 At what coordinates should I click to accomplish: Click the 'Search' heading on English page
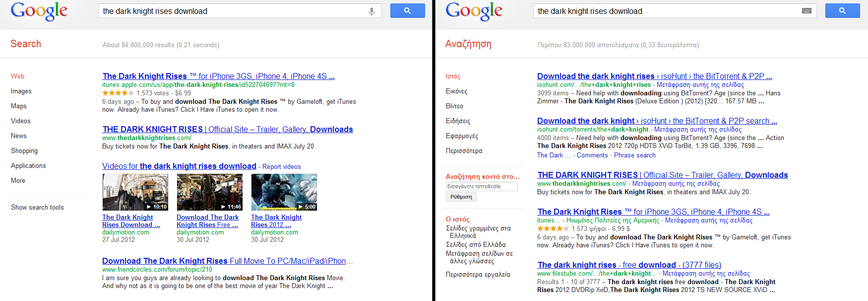(26, 44)
